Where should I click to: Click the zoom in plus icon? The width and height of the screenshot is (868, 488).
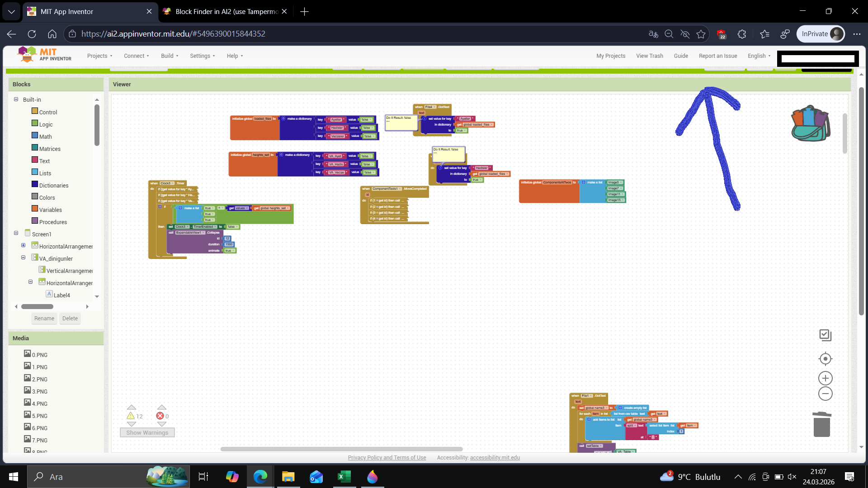(825, 378)
